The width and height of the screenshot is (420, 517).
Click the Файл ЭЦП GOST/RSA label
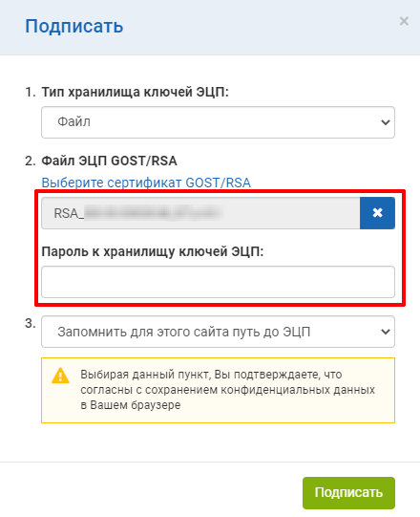click(x=109, y=161)
